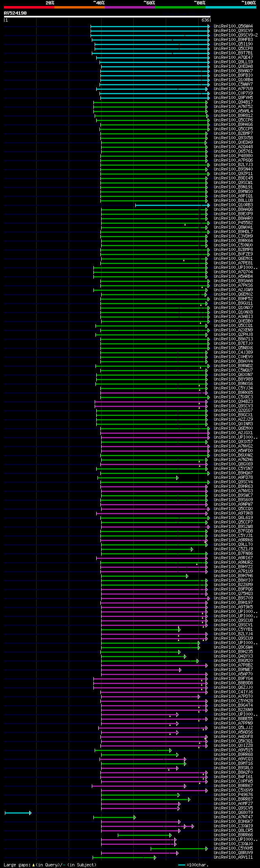Select the UniRef100_A2Q448 label
The width and height of the screenshot is (260, 868).
tap(233, 147)
